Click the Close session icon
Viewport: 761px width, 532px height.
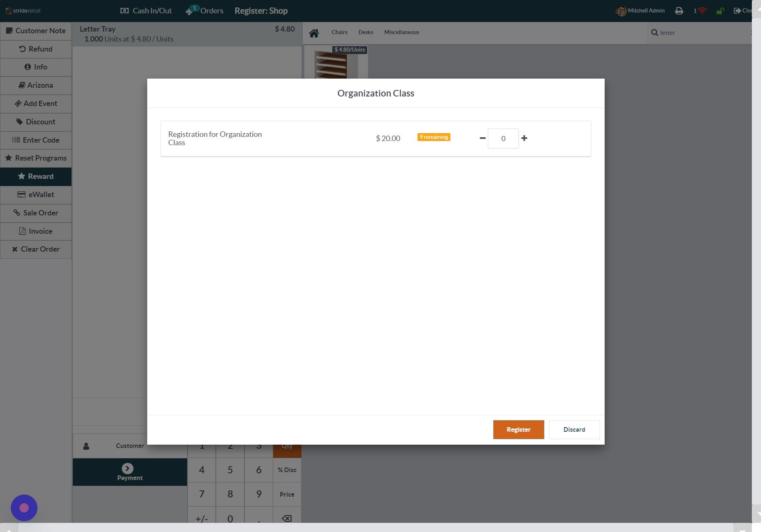point(737,11)
